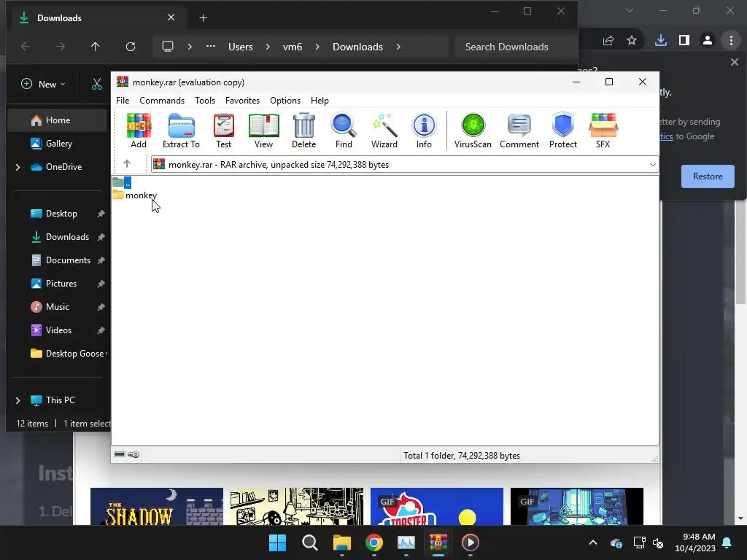Click the Restore button in Chrome

point(708,176)
